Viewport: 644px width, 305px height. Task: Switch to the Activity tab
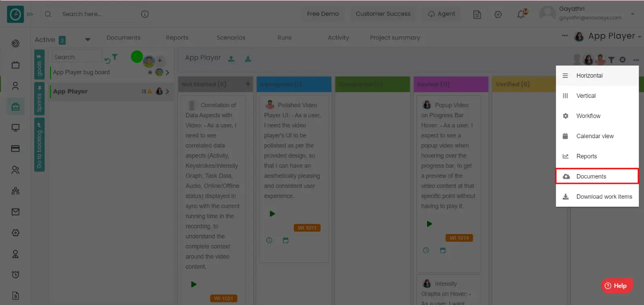click(x=338, y=37)
